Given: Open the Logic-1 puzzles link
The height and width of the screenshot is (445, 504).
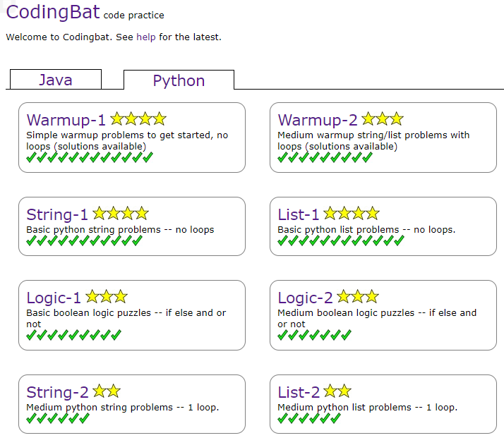Looking at the screenshot, I should click(x=54, y=298).
